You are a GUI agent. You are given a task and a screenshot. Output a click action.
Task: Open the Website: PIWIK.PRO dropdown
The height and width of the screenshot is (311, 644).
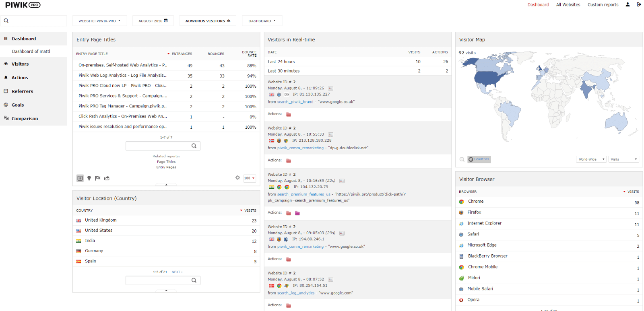(x=99, y=21)
